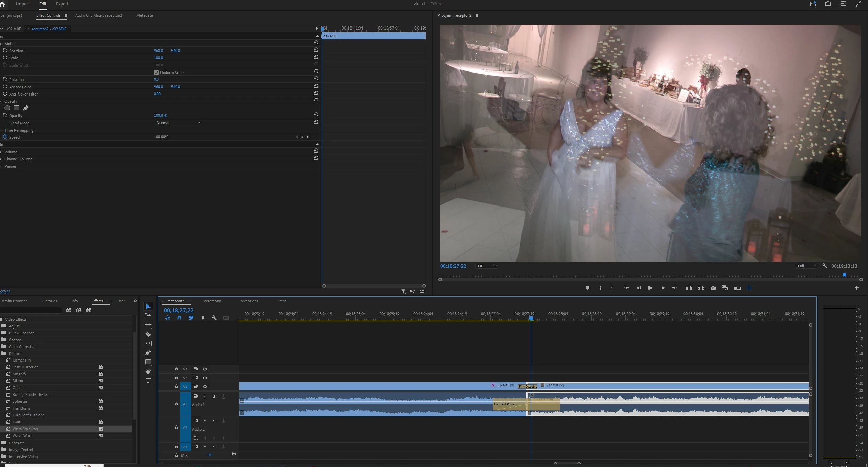Viewport: 868px width, 467px height.
Task: Select the Razor tool
Action: 148,334
